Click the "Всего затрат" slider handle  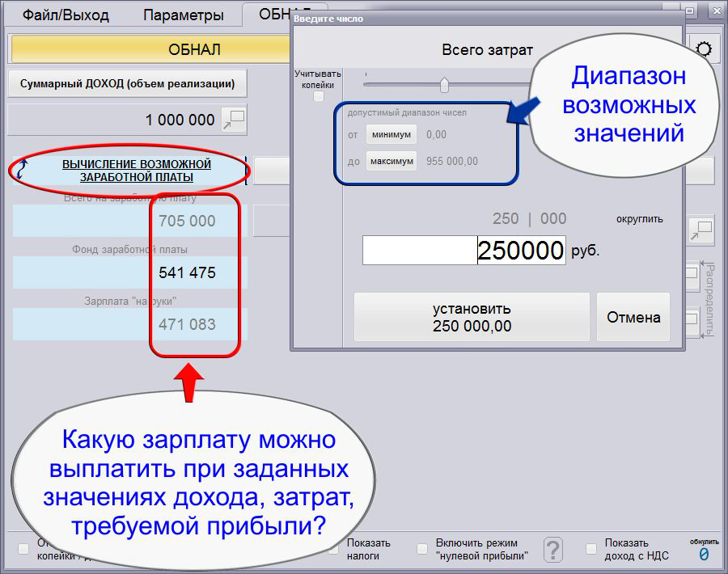tap(443, 82)
